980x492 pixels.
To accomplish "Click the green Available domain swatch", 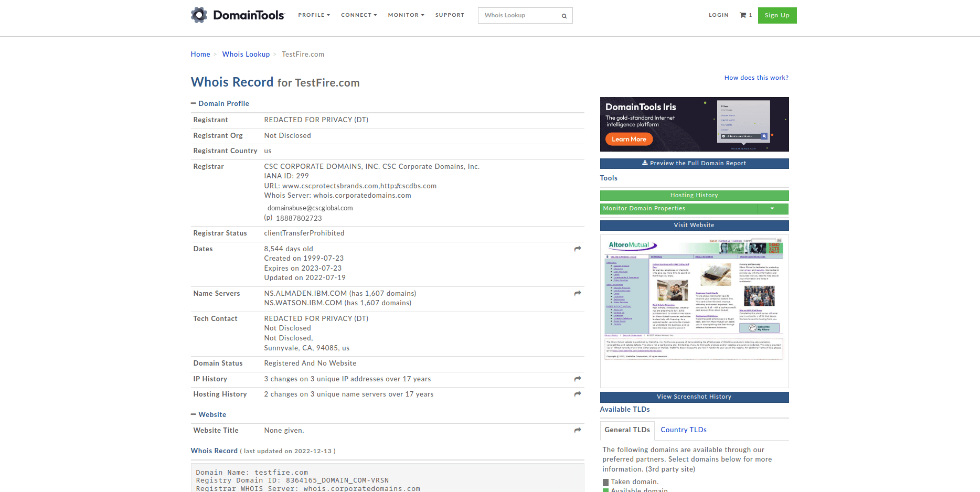I will [605, 490].
